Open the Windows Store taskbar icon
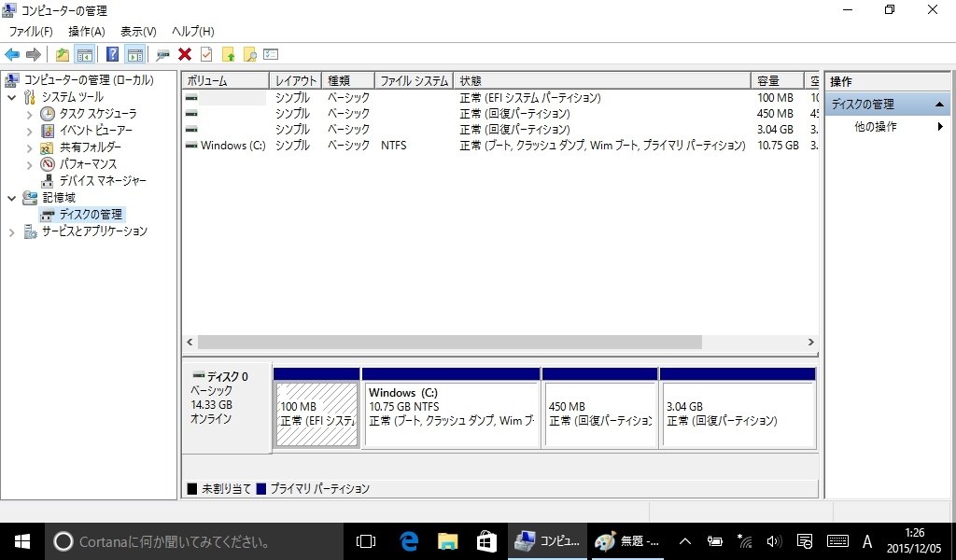 (x=486, y=541)
